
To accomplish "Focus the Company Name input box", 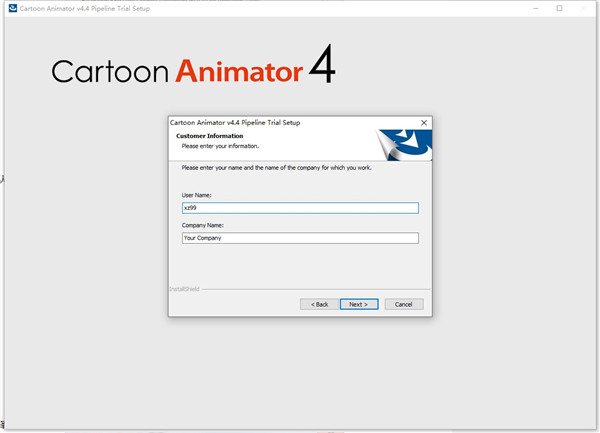I will point(299,238).
